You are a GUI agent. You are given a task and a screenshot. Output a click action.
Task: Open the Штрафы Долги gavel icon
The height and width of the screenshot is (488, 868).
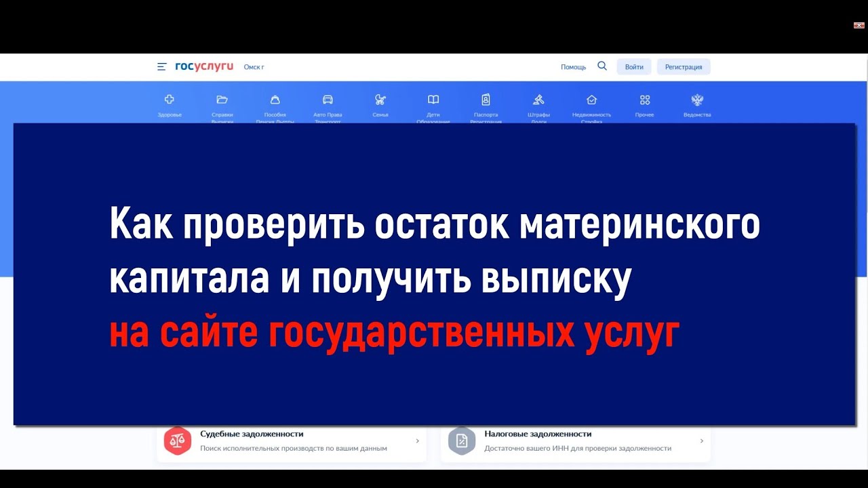pos(538,100)
